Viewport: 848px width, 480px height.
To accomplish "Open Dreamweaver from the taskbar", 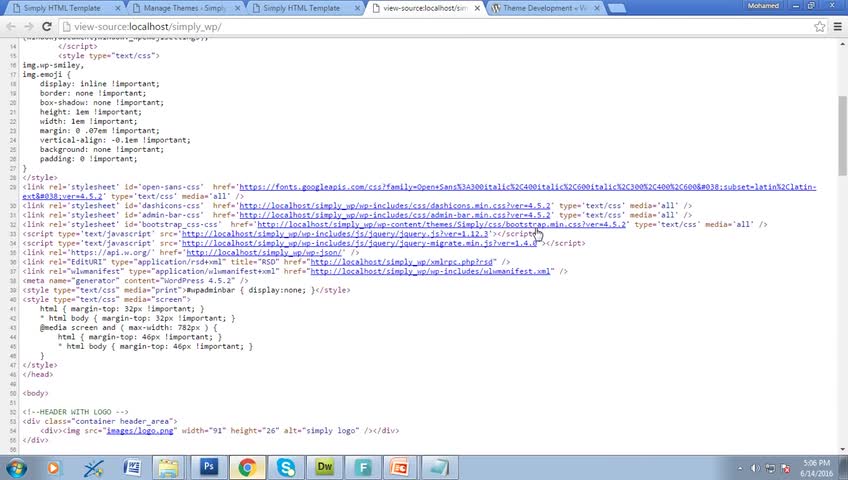I will tap(324, 468).
